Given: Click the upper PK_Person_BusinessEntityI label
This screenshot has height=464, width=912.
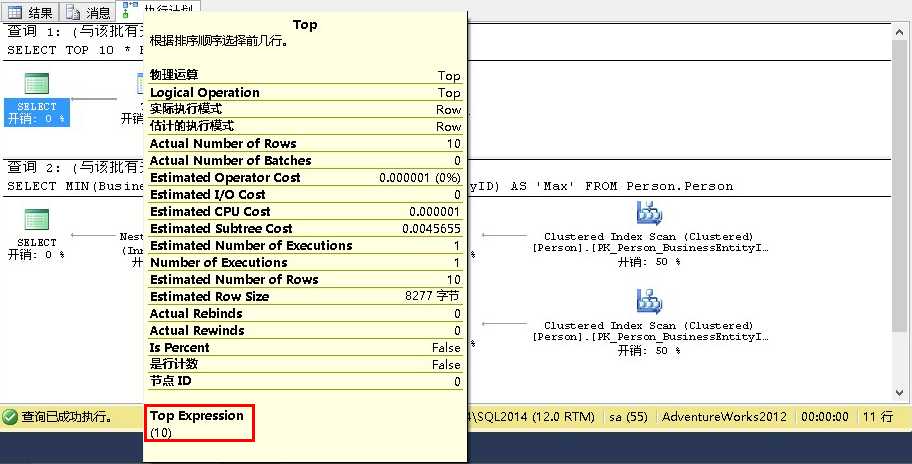Looking at the screenshot, I should point(650,248).
